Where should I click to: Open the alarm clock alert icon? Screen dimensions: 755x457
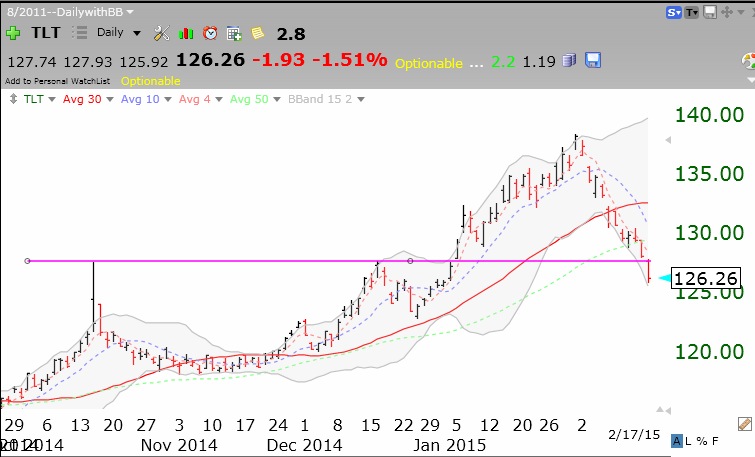tap(209, 32)
